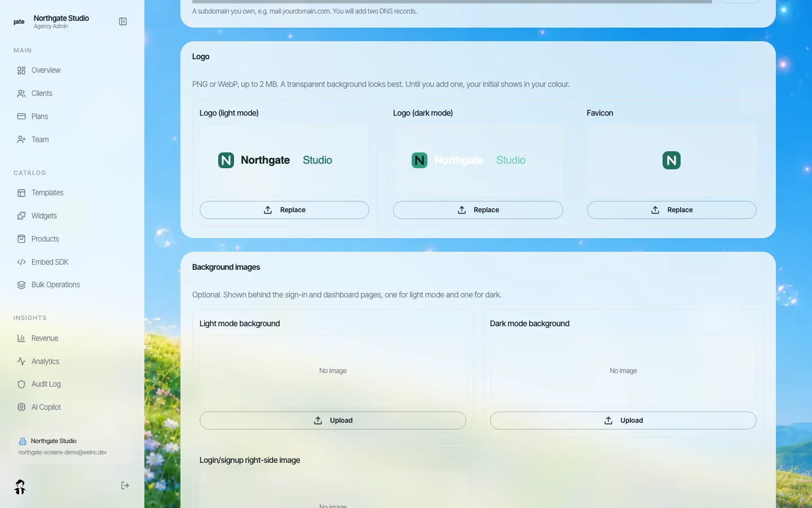Replace the dark mode logo
This screenshot has height=508, width=812.
[x=478, y=210]
